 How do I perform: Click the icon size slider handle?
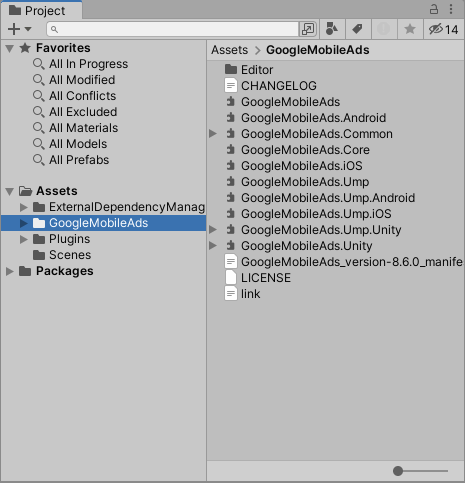coord(398,471)
